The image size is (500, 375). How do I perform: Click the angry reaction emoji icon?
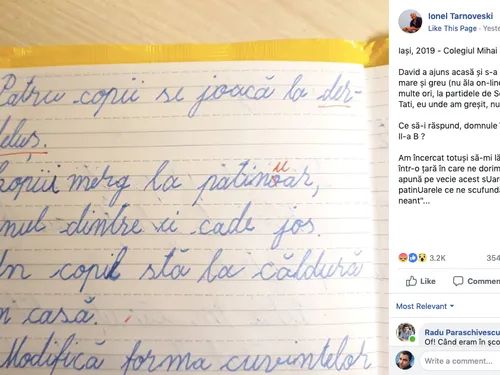point(403,258)
